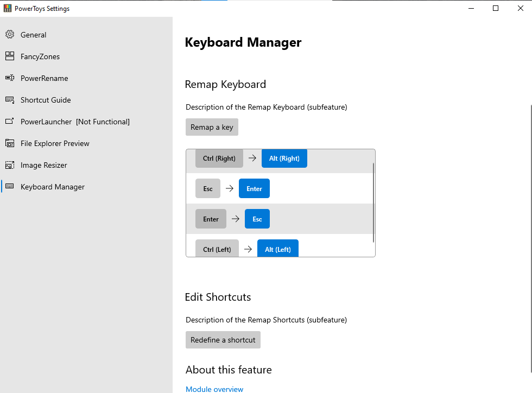The width and height of the screenshot is (532, 393).
Task: Click the FancyZones icon in the sidebar
Action: (9, 56)
